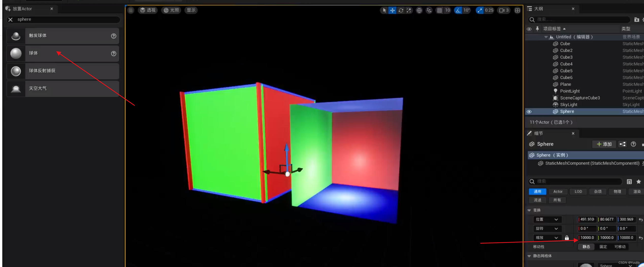Select the 通用 general filter
Image resolution: width=644 pixels, height=267 pixels.
pyautogui.click(x=537, y=192)
